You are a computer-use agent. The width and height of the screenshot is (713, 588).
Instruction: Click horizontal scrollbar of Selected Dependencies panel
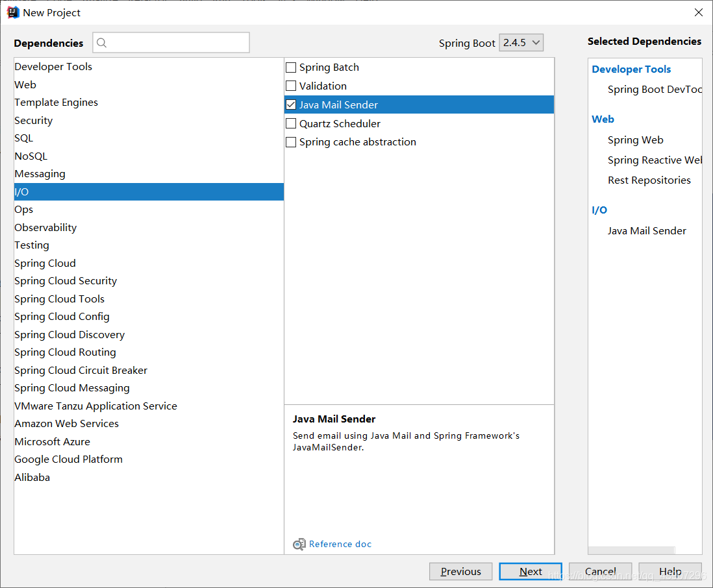coord(632,550)
